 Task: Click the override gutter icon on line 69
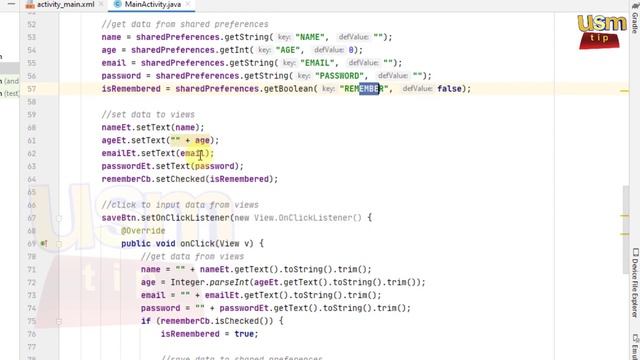coord(44,244)
